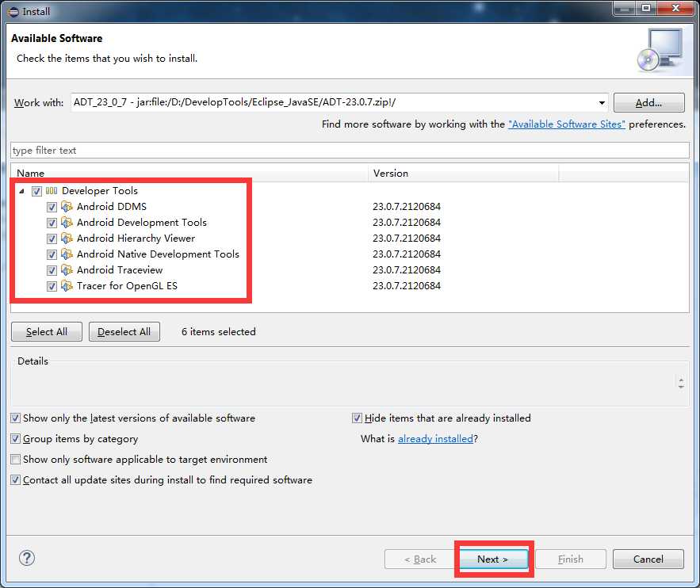Collapse the Developer Tools tree node
This screenshot has height=588, width=700.
click(x=21, y=192)
